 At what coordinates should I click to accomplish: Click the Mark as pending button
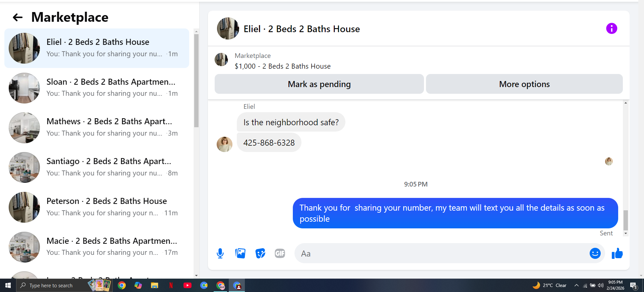319,84
